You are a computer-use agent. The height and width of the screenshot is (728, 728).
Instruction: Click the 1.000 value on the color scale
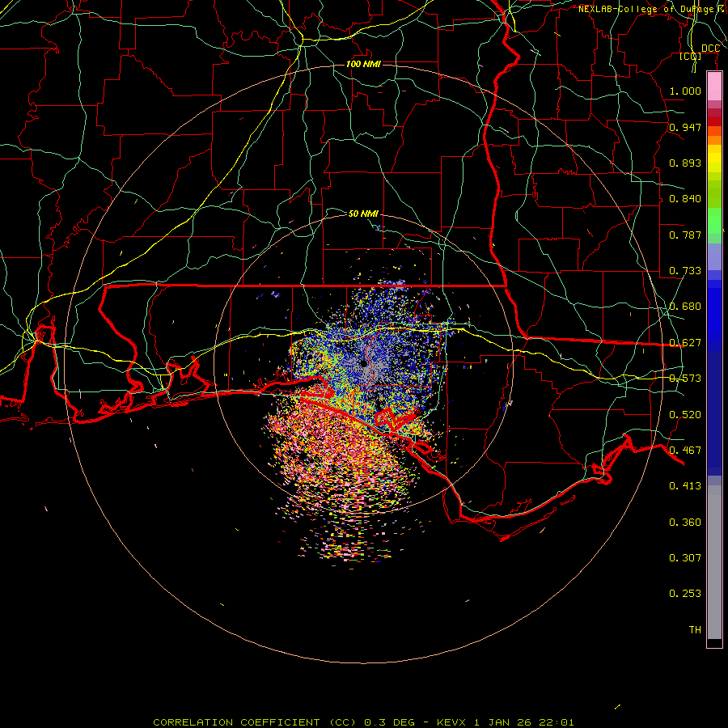(685, 91)
